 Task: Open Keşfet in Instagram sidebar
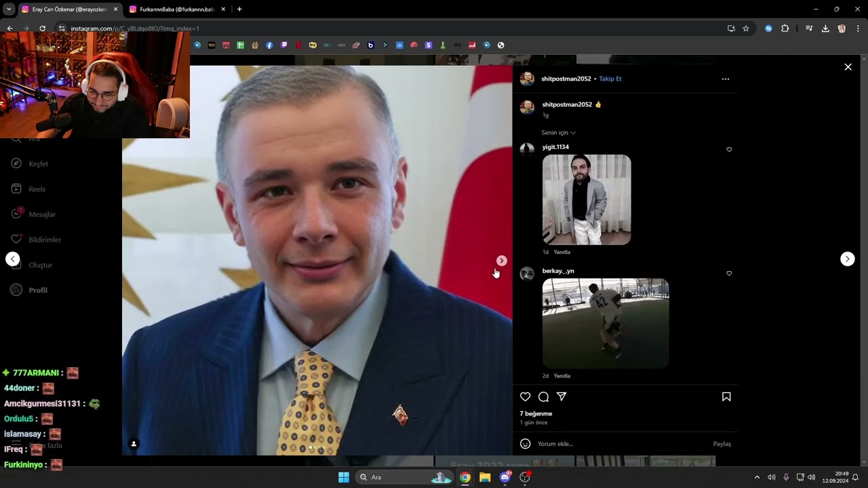(30, 163)
